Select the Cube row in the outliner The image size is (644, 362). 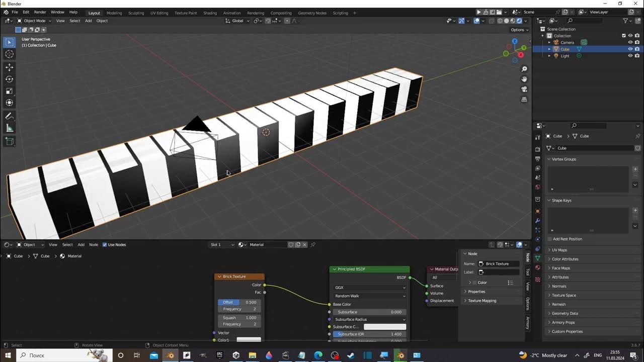587,49
